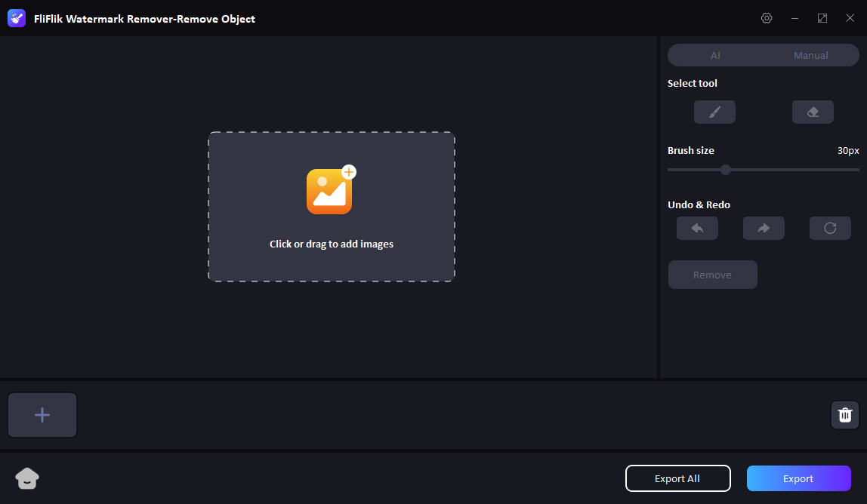The height and width of the screenshot is (504, 867).
Task: Click the Remove button
Action: 713,275
